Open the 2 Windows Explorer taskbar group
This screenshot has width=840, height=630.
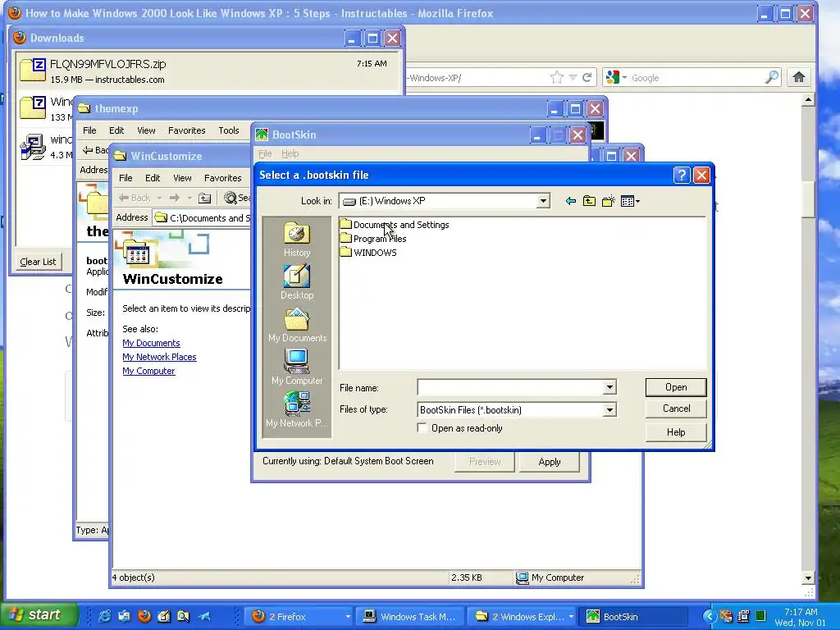(x=523, y=617)
